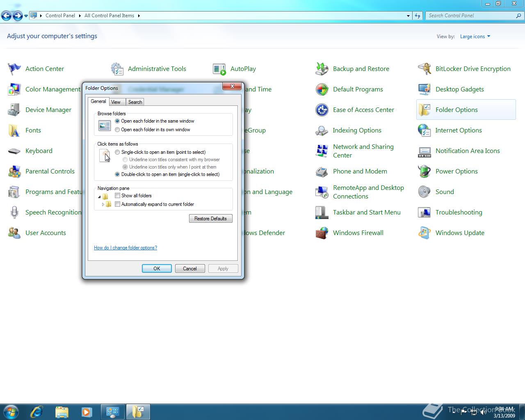Viewport: 525px width, 420px height.
Task: Switch to the General tab
Action: click(98, 101)
